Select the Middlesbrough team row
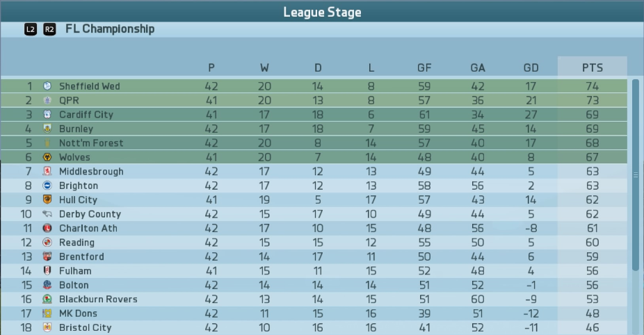Image resolution: width=644 pixels, height=335 pixels. 314,171
